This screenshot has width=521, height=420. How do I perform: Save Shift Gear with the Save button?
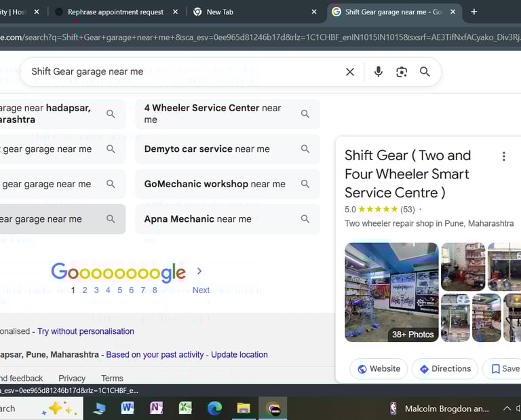click(x=505, y=369)
